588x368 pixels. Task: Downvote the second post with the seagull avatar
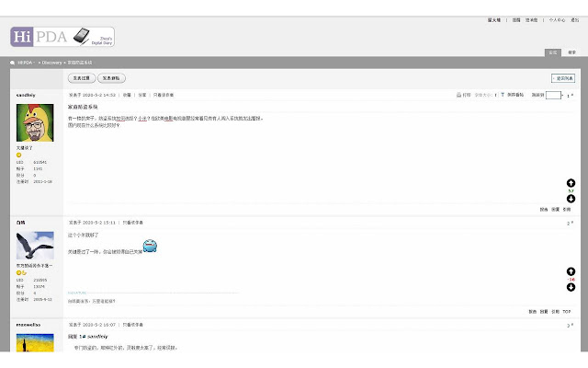[x=571, y=287]
